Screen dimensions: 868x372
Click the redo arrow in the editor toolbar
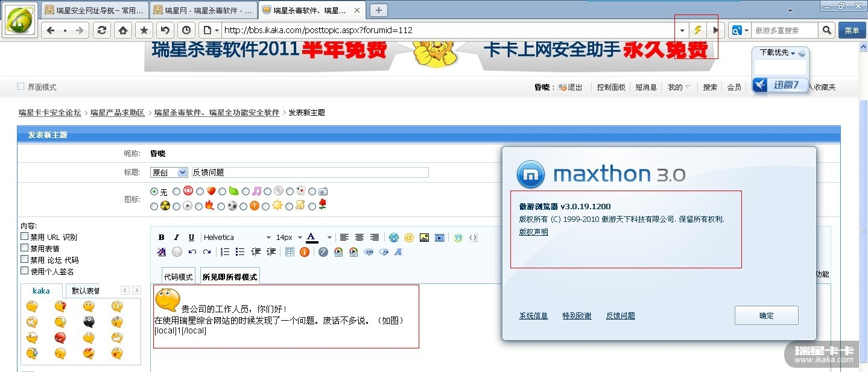coord(207,252)
